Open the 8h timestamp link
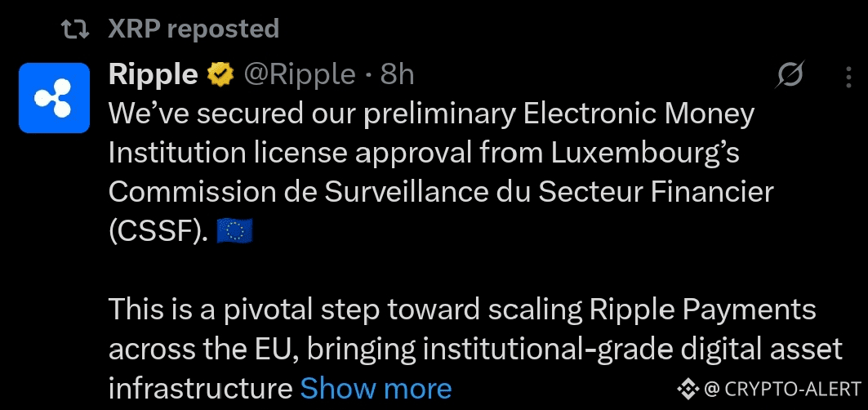Image resolution: width=868 pixels, height=410 pixels. 397,75
